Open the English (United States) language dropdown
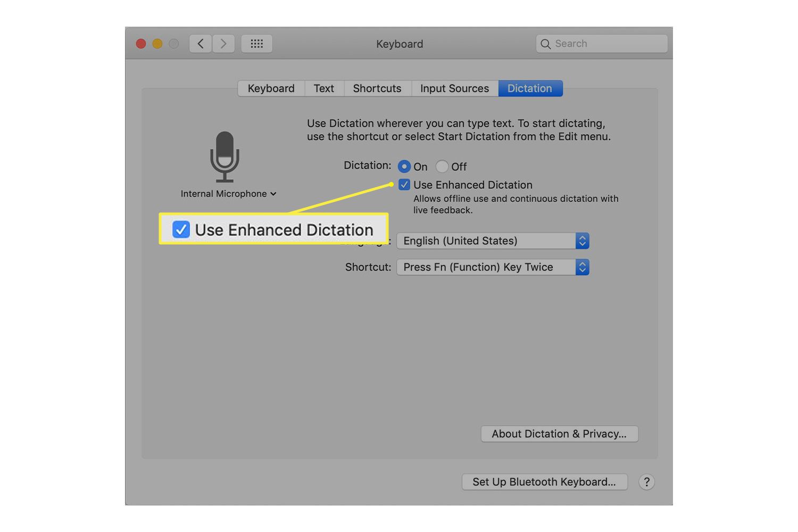The width and height of the screenshot is (798, 532). click(493, 240)
